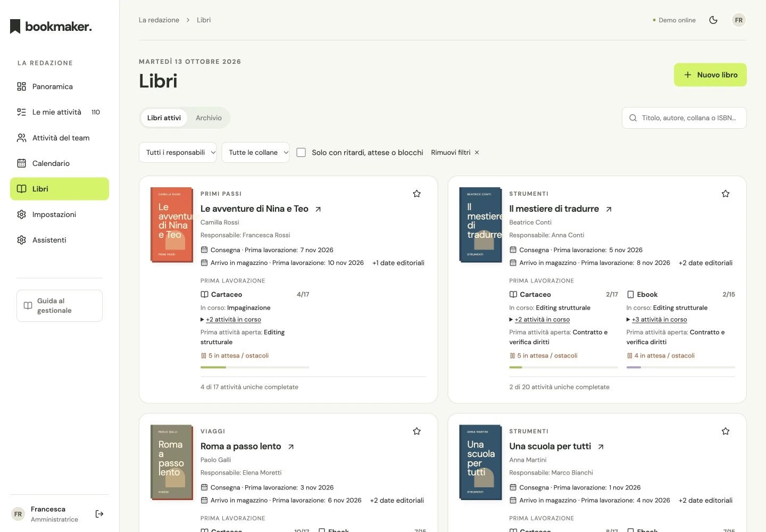Open the Guida al gestionale button
This screenshot has height=532, width=766.
point(60,306)
